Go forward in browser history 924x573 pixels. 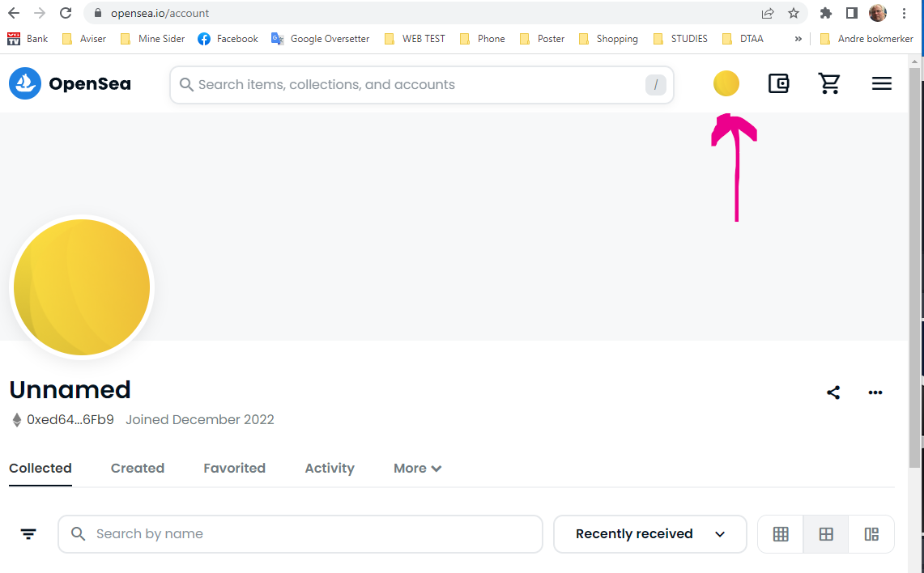point(40,13)
